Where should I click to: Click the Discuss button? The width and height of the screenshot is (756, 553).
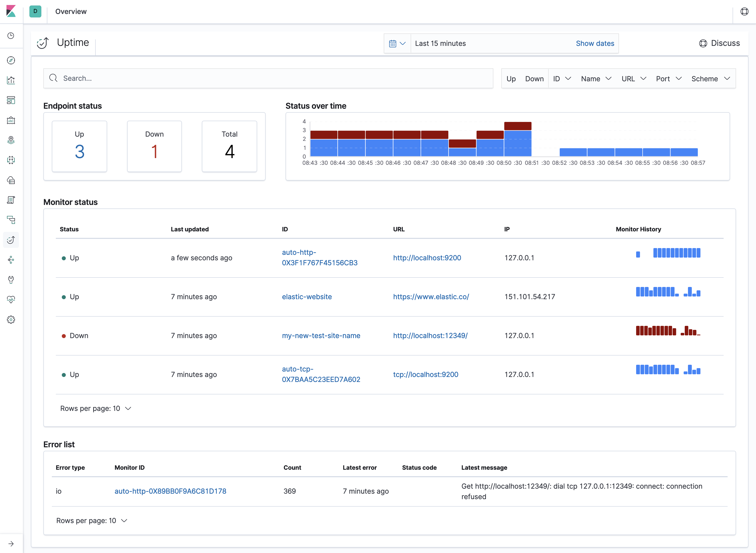(720, 43)
